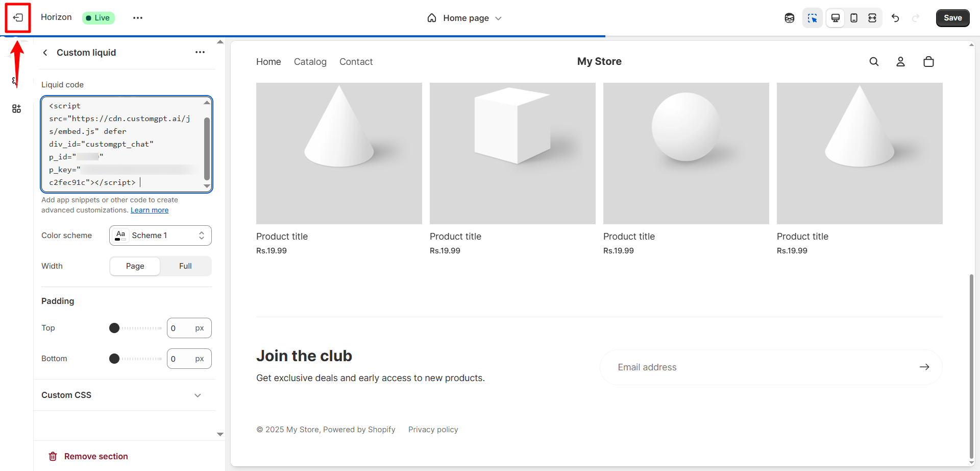Submit email with the arrow button
The image size is (980, 471).
924,367
